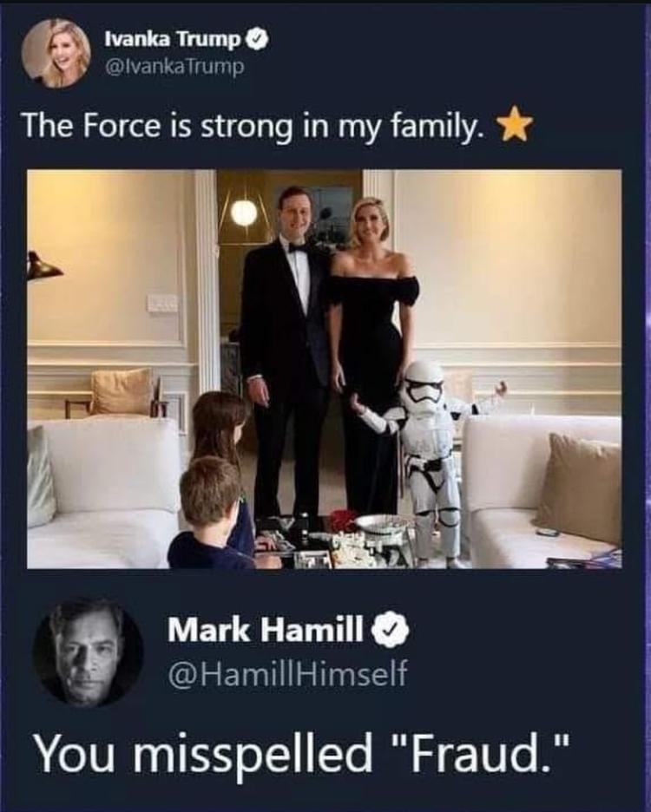Click the stormtrooper helmet in the photo

coord(424,386)
